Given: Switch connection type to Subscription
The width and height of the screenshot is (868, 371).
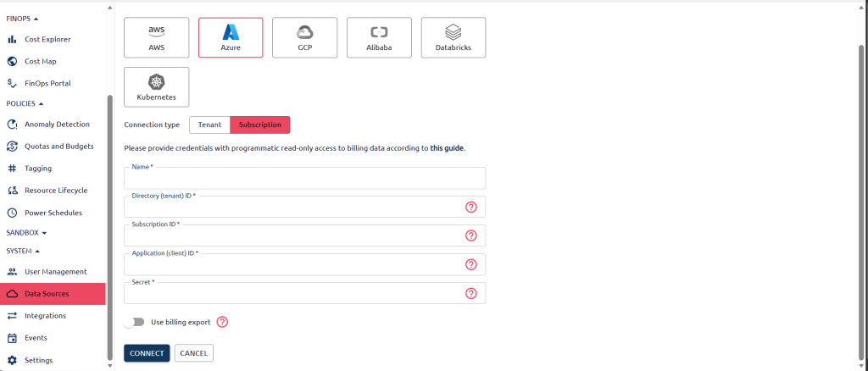Looking at the screenshot, I should coord(260,125).
